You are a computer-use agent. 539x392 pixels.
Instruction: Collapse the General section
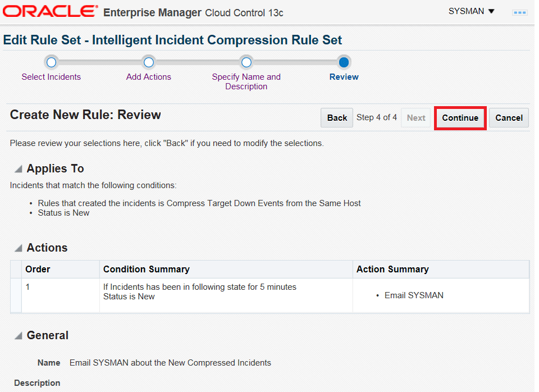[x=18, y=336]
